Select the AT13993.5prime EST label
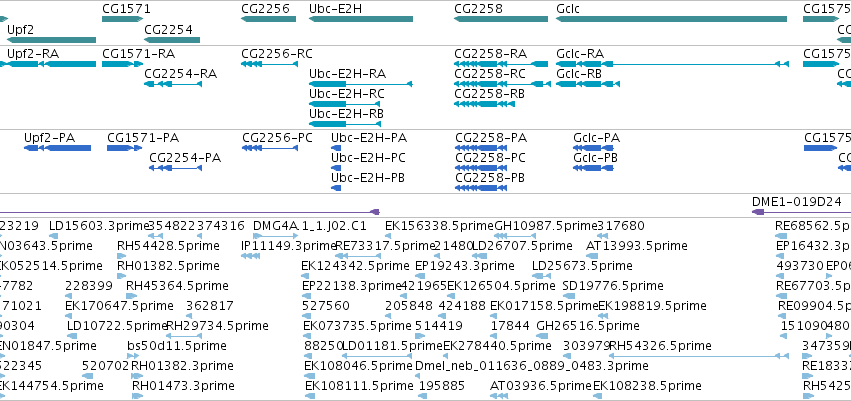 pos(637,246)
